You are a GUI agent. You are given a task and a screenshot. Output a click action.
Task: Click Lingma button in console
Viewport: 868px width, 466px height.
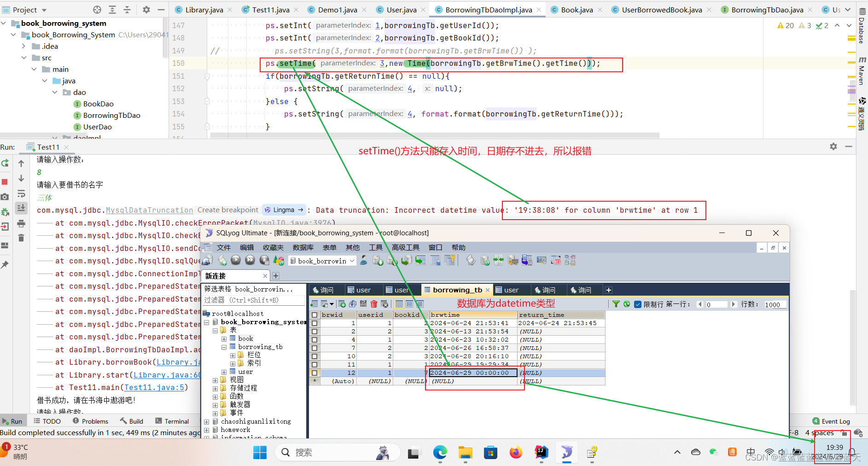[284, 210]
